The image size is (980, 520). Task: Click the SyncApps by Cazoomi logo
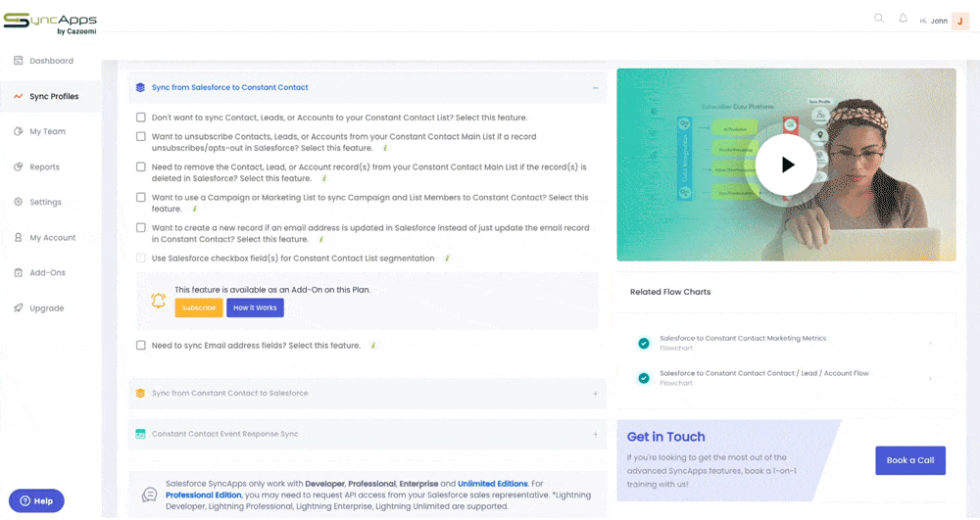[50, 24]
